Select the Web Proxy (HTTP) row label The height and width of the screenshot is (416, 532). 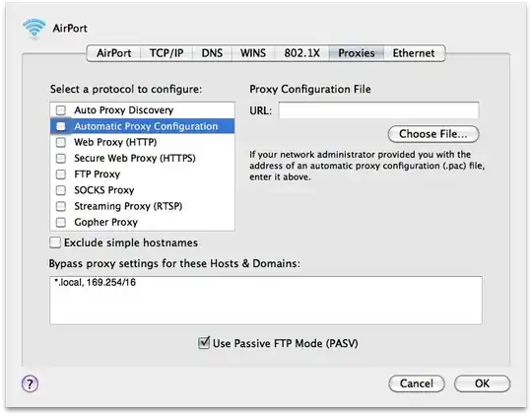click(x=115, y=142)
